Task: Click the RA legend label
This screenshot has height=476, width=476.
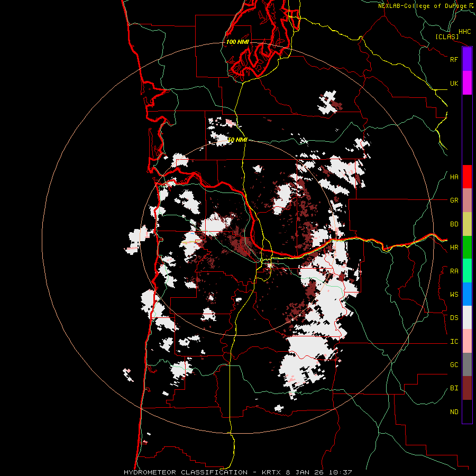Action: 454,271
